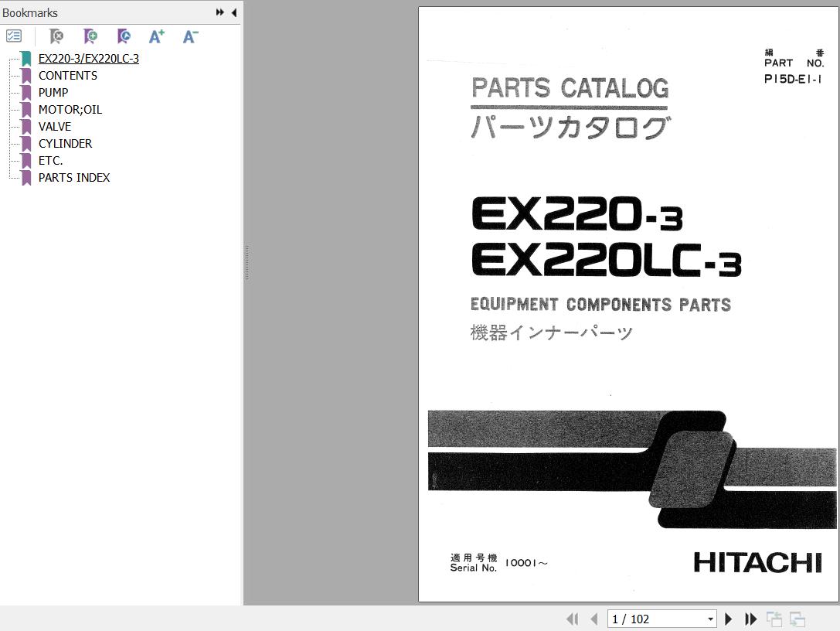
Task: Click the PARTS CATALOG heading on page
Action: click(570, 88)
